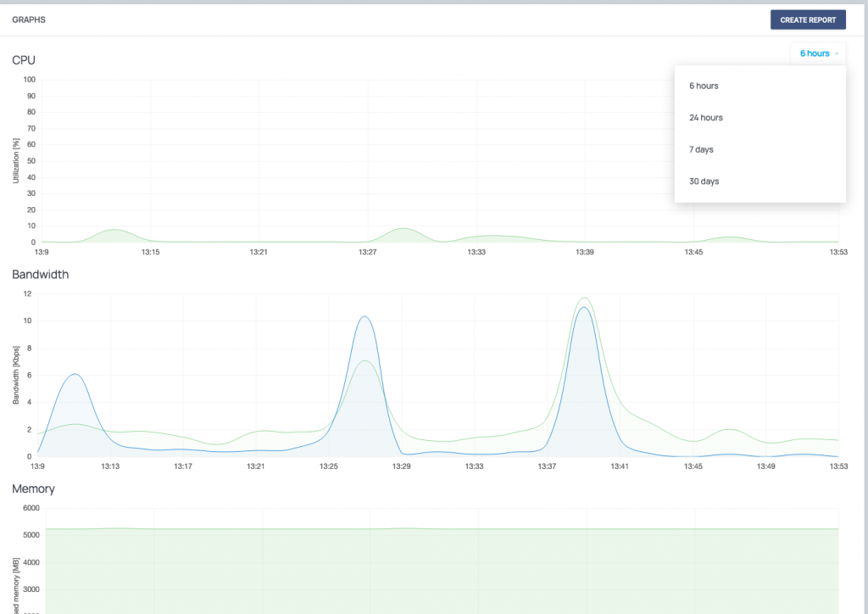The height and width of the screenshot is (614, 868).
Task: Open the 6 hours time range dropdown
Action: (x=818, y=53)
